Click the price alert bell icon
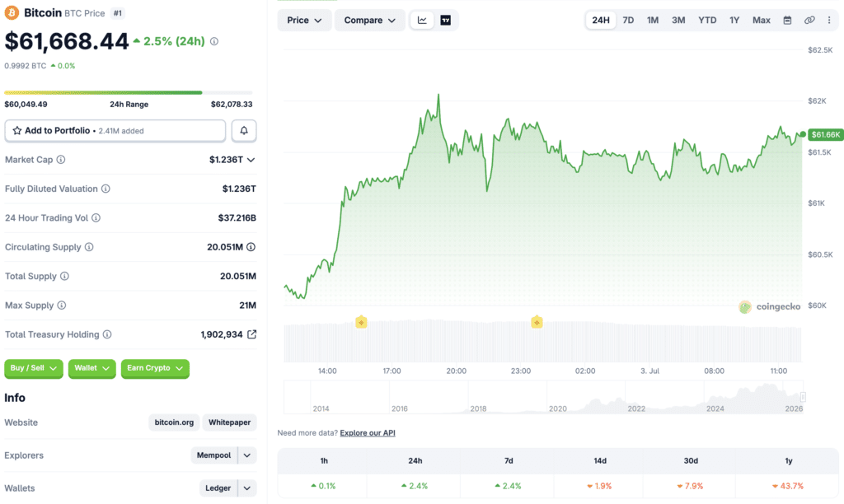 (x=244, y=131)
